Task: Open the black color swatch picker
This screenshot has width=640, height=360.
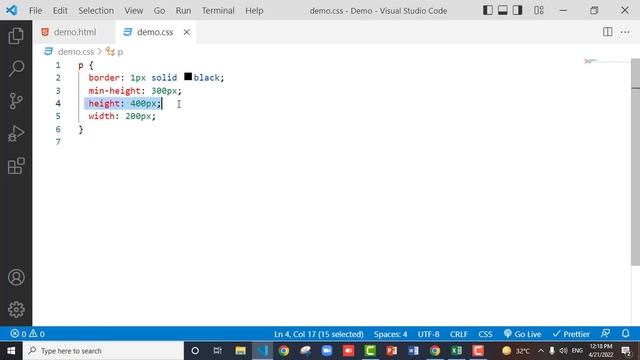Action: (188, 76)
